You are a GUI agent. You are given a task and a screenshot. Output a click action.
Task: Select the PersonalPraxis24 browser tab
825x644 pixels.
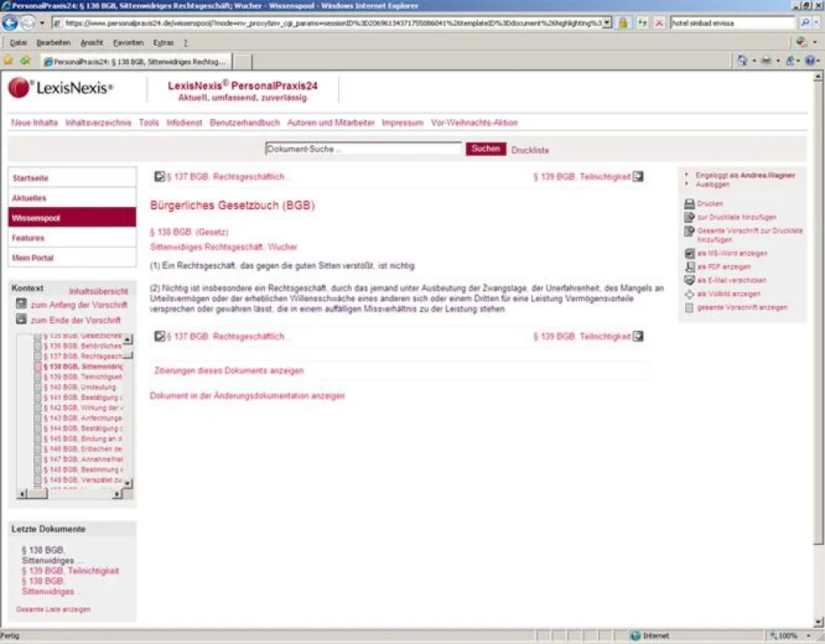click(136, 61)
